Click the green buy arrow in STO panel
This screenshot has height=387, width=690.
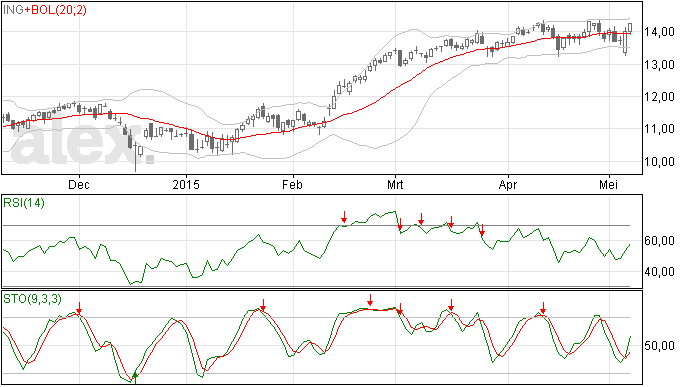pos(135,377)
